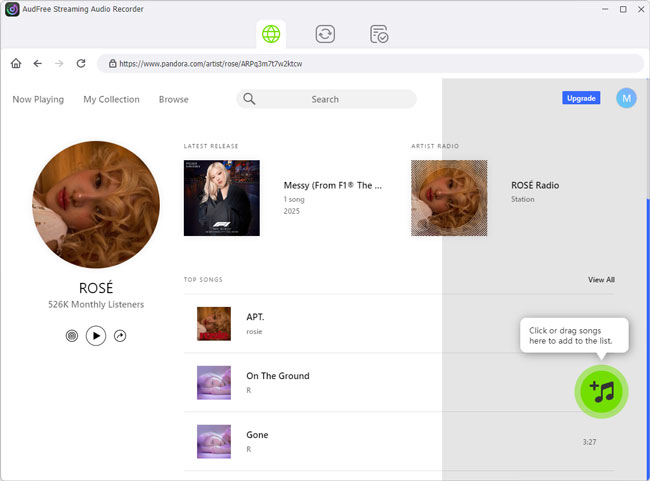
Task: Open ROSÉ Radio station artwork
Action: 449,198
